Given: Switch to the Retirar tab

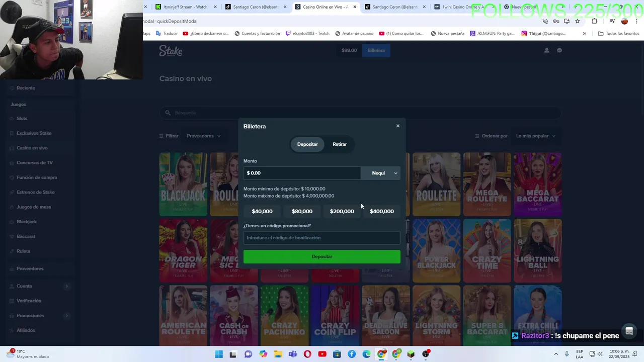Looking at the screenshot, I should [x=340, y=144].
